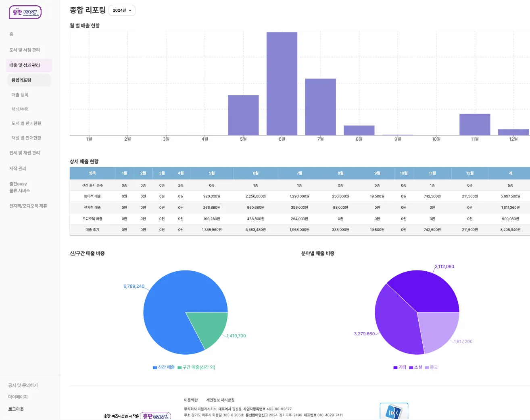This screenshot has height=420, width=530.
Task: Expand 인세 및 채권 관리 sidebar section
Action: pos(25,153)
